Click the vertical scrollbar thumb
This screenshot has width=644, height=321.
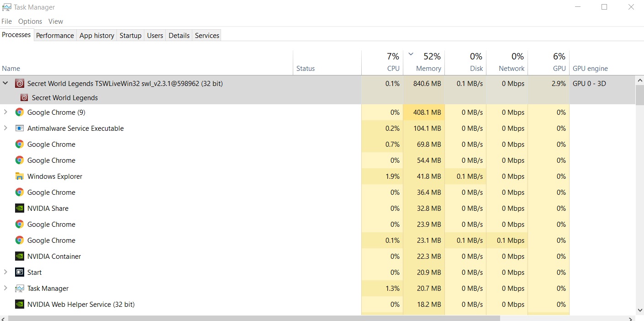pyautogui.click(x=639, y=95)
